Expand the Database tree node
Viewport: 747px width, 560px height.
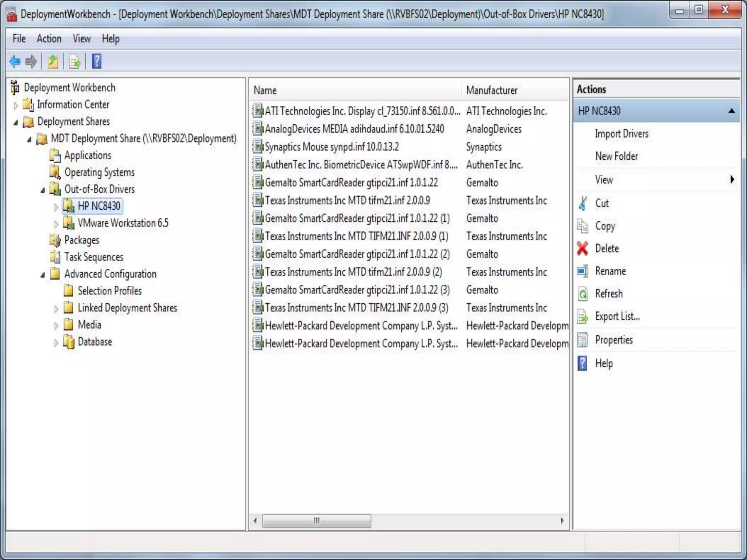pyautogui.click(x=56, y=343)
